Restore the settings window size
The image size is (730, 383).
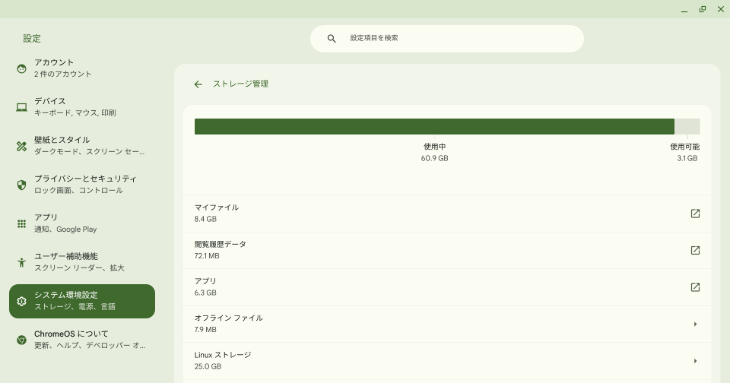point(703,9)
